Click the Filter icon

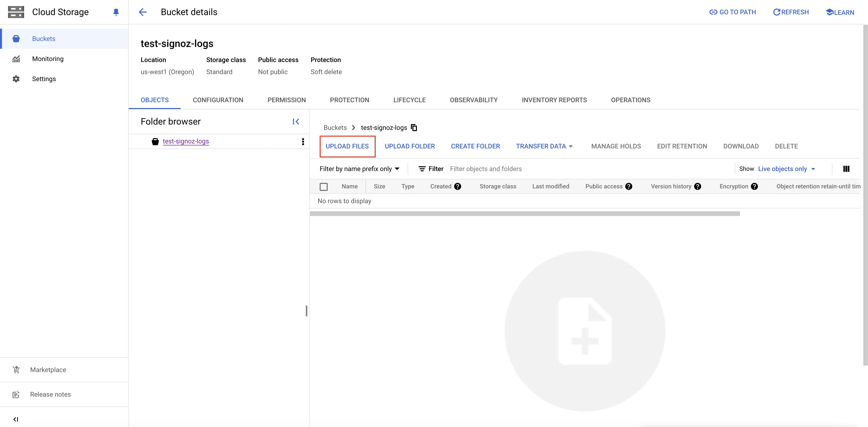422,169
